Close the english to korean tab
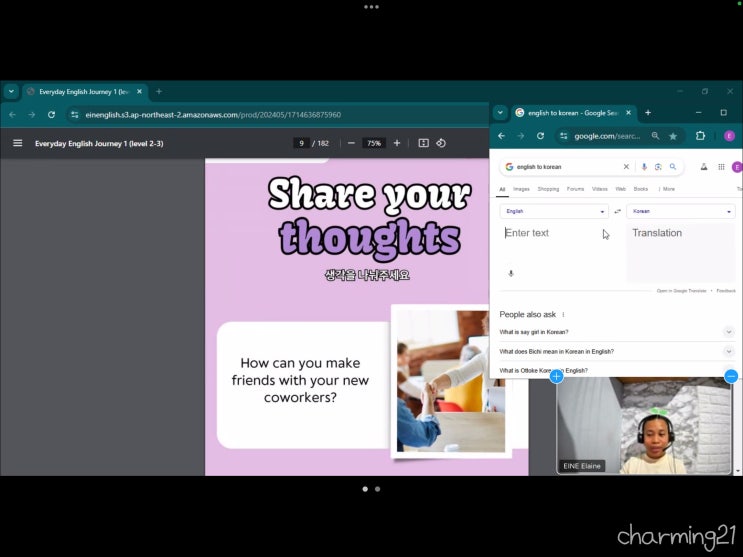 (628, 113)
